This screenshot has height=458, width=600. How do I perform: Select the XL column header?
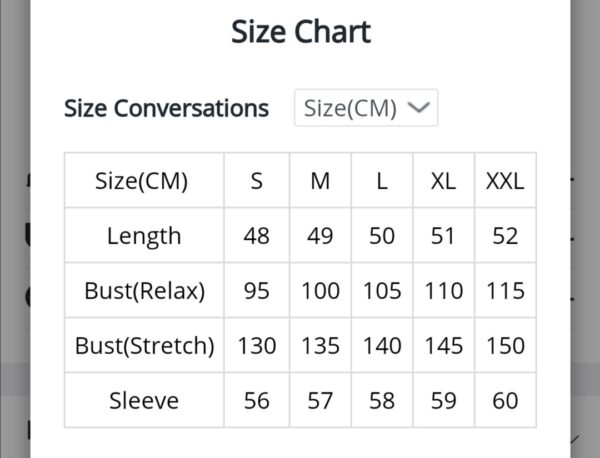[x=443, y=181]
